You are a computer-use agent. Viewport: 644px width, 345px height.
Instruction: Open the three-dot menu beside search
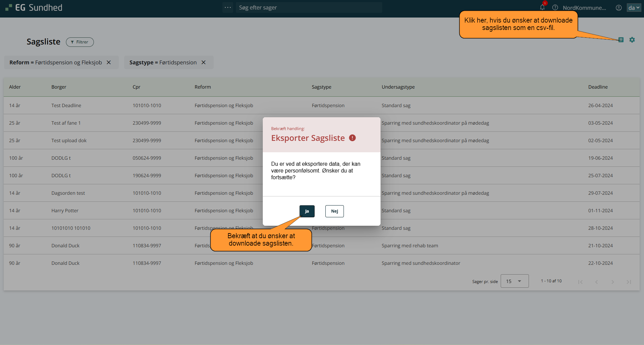click(x=228, y=7)
